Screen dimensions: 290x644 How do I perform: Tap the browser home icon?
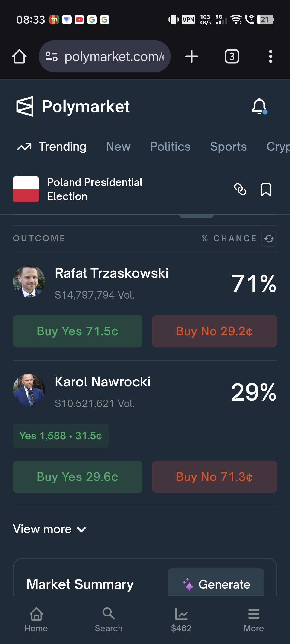click(19, 57)
